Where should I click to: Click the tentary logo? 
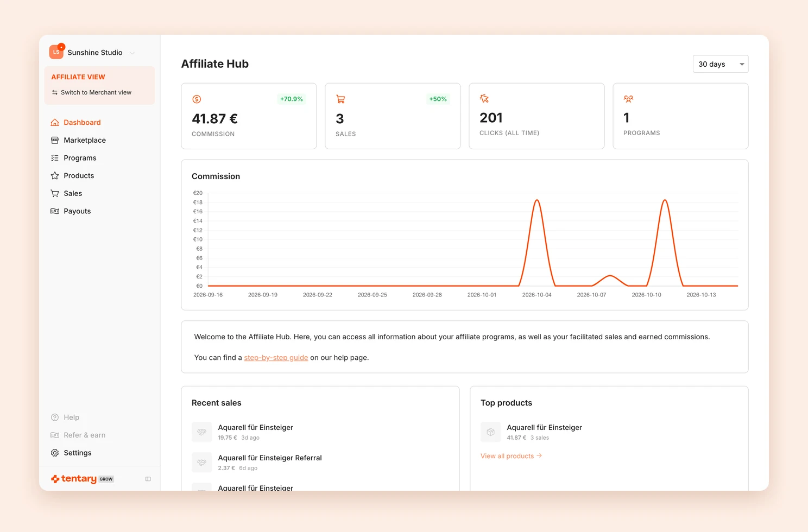tap(74, 479)
